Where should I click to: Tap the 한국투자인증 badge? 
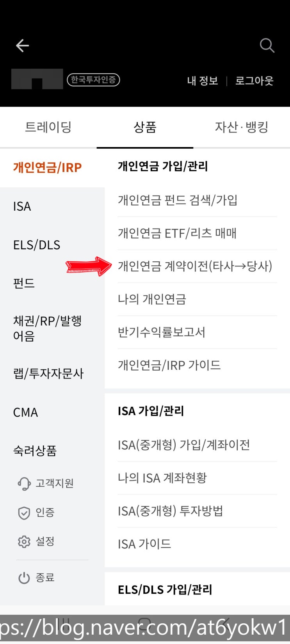[x=93, y=80]
